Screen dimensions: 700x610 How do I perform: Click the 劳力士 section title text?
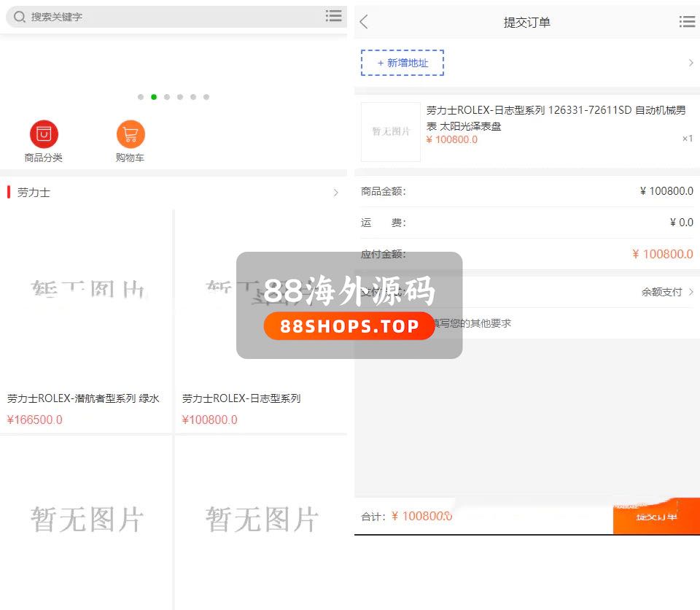(x=34, y=193)
